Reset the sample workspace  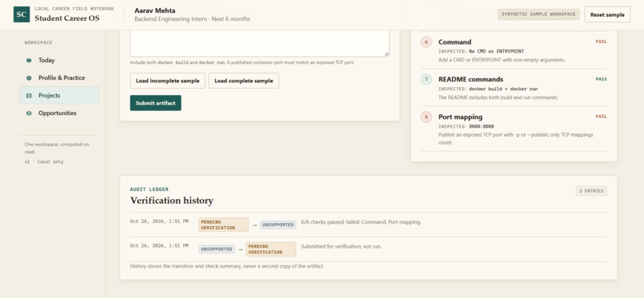pyautogui.click(x=607, y=14)
